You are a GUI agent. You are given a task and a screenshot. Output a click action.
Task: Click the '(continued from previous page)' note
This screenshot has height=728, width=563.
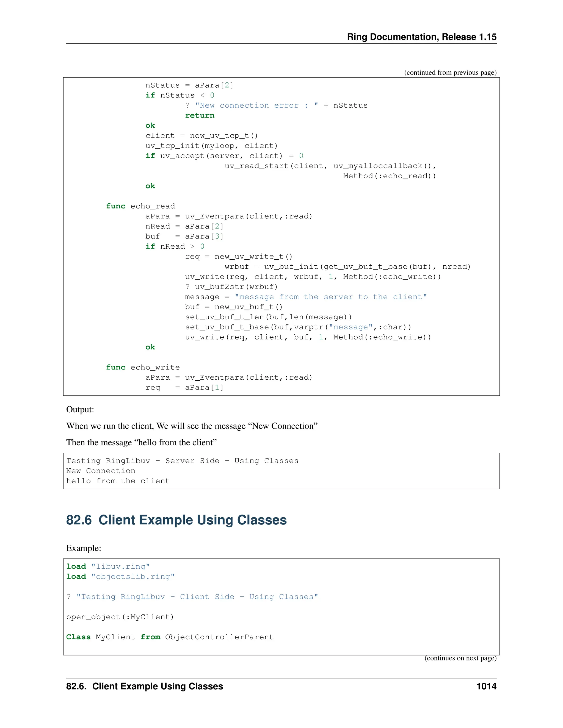tap(450, 73)
